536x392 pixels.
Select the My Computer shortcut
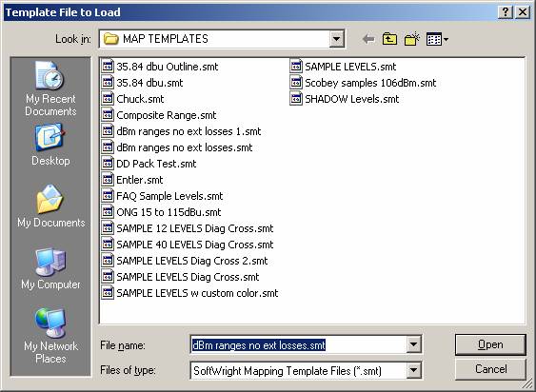pyautogui.click(x=50, y=268)
